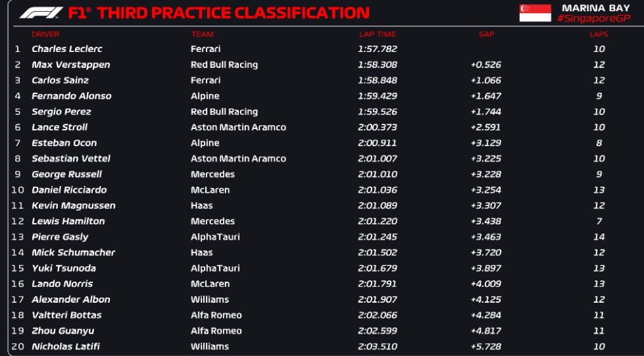Image resolution: width=644 pixels, height=356 pixels.
Task: Click the TEAM column header
Action: point(202,34)
